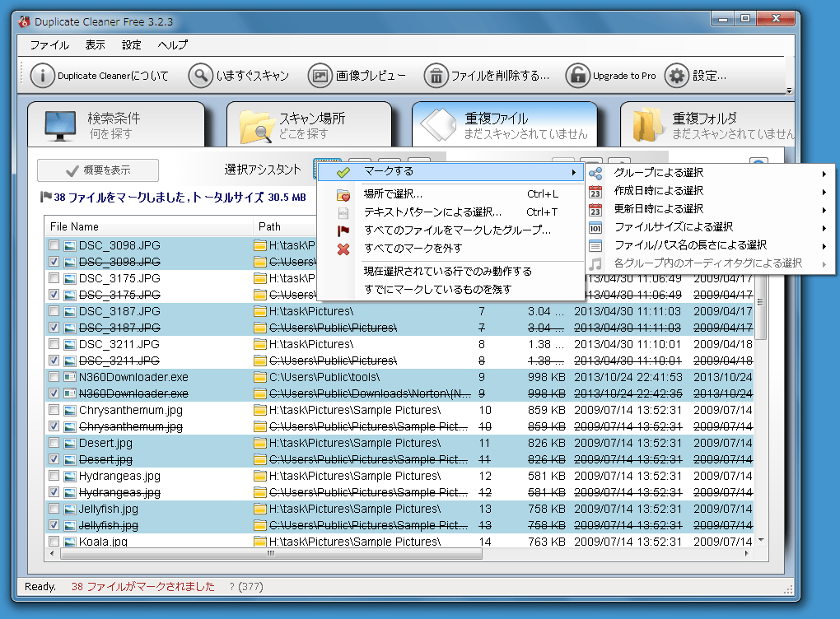Expand グループによる選択 submenu arrow
The width and height of the screenshot is (840, 619).
824,174
